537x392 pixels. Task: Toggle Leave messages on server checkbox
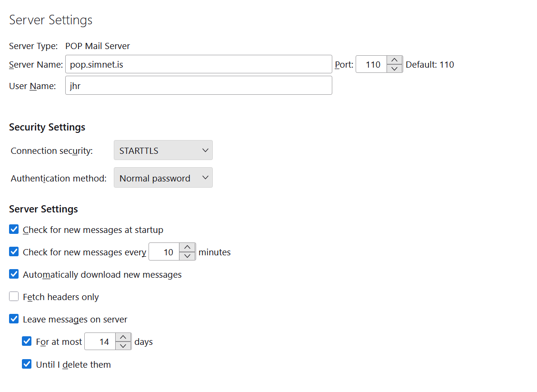pyautogui.click(x=14, y=319)
